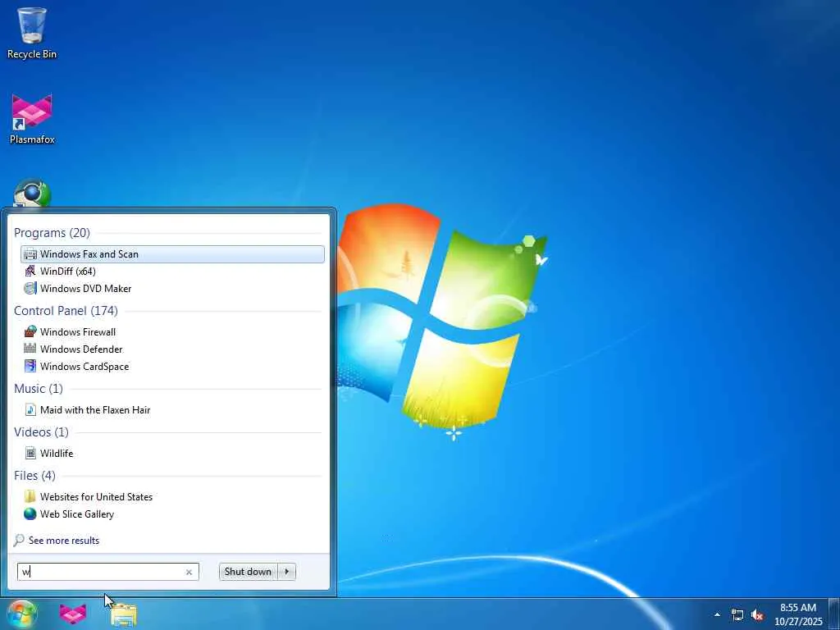Select the Wildlife text

[x=57, y=453]
